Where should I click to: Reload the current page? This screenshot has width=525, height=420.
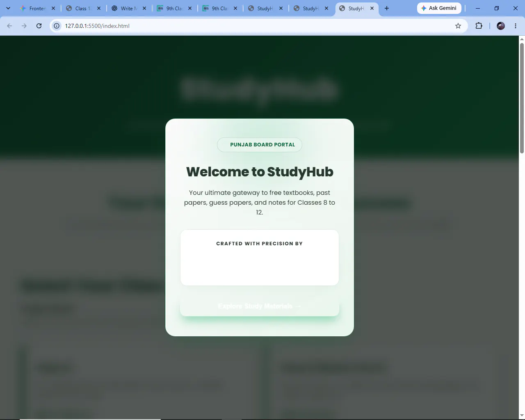39,26
